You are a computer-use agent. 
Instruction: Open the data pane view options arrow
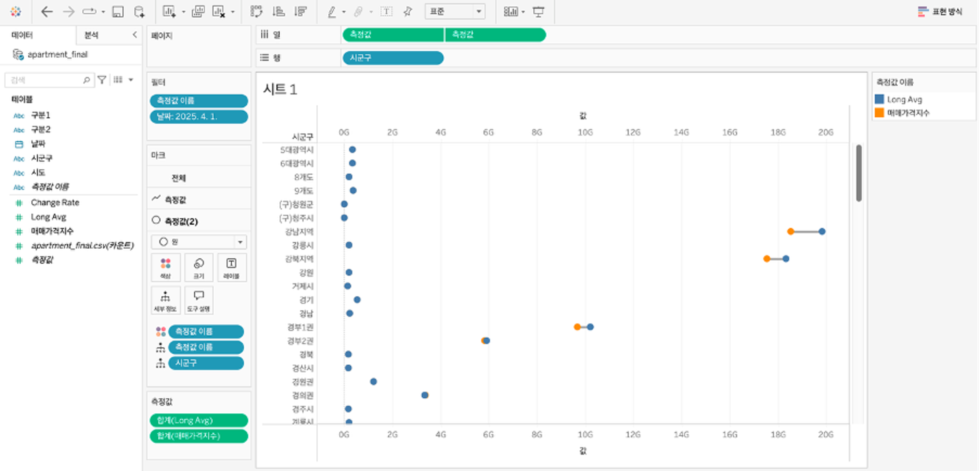(131, 80)
